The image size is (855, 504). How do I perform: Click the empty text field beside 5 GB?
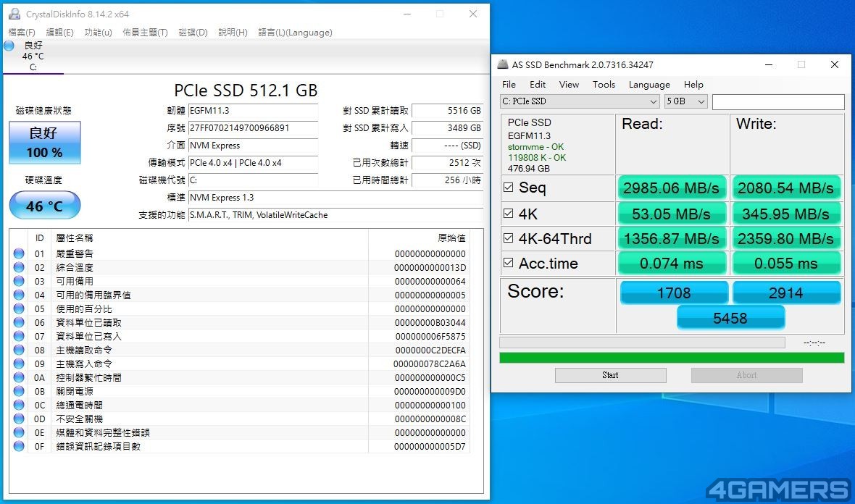778,101
